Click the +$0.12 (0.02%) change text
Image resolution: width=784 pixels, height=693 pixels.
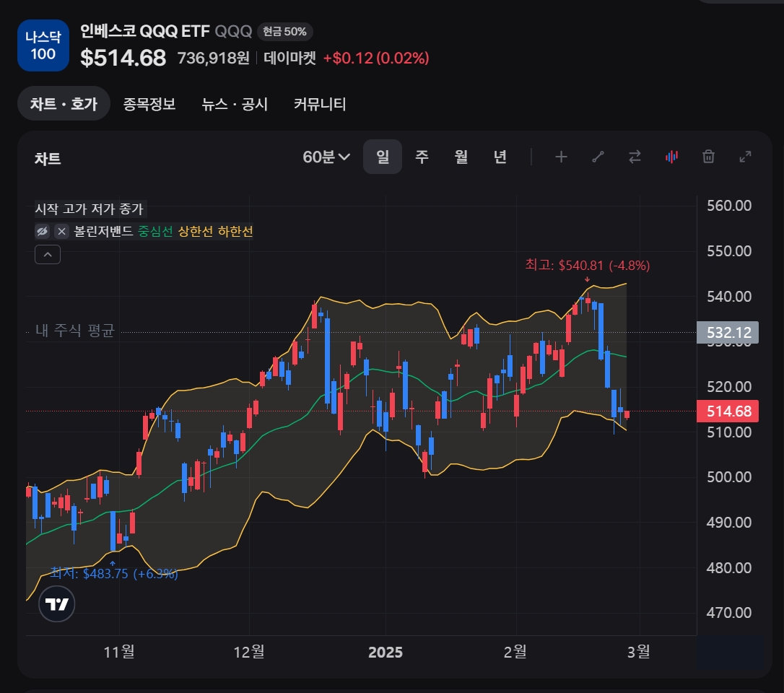(x=377, y=58)
